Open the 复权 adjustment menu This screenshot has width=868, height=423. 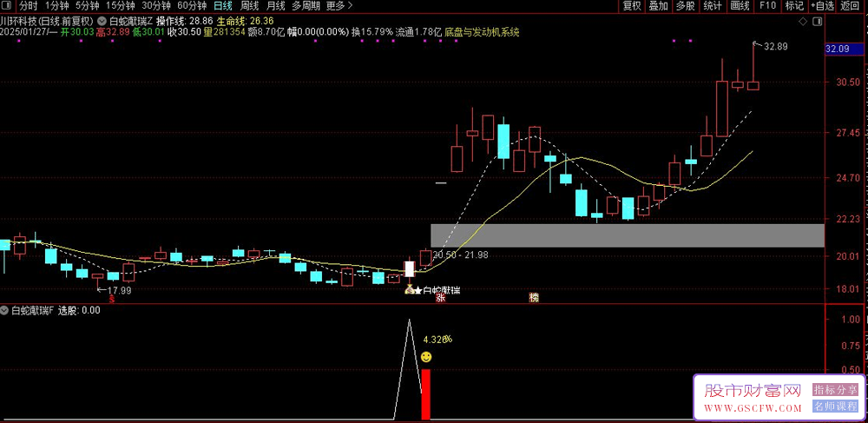click(632, 6)
